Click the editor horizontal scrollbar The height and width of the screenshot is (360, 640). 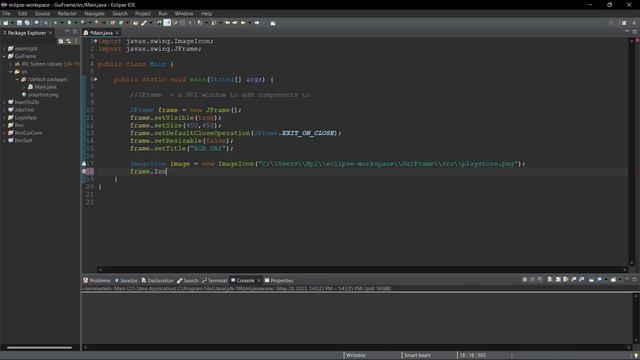coord(362,269)
